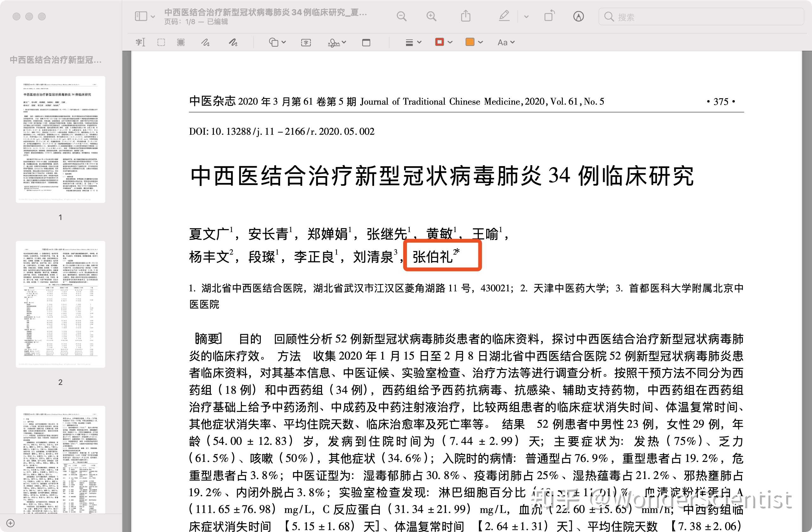This screenshot has height=532, width=812.
Task: Click the sidebar document name heading
Action: pos(55,60)
